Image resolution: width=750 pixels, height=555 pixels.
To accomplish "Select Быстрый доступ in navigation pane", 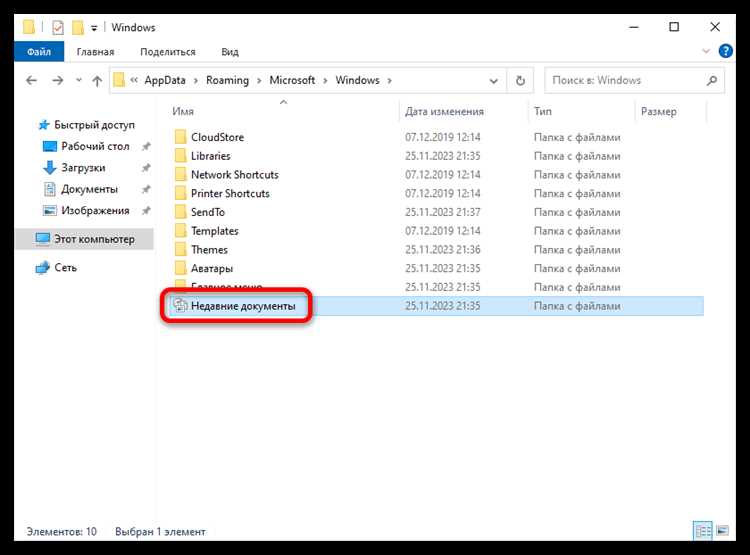I will point(94,125).
